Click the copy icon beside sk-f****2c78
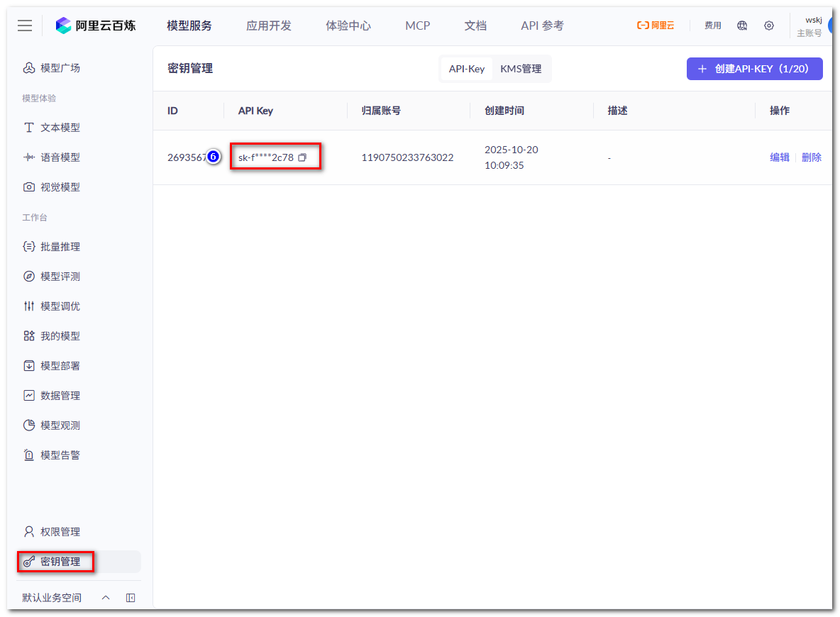 (302, 157)
